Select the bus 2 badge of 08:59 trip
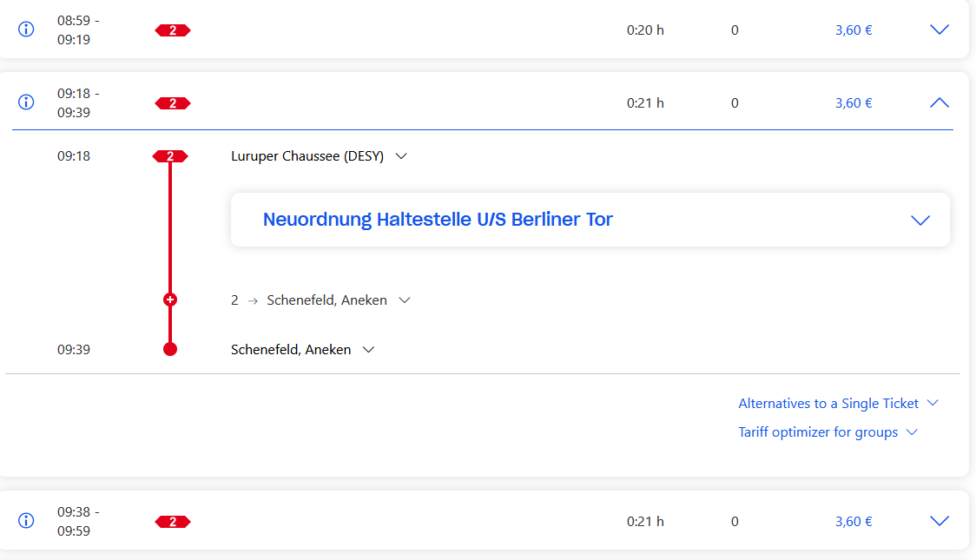 click(173, 30)
